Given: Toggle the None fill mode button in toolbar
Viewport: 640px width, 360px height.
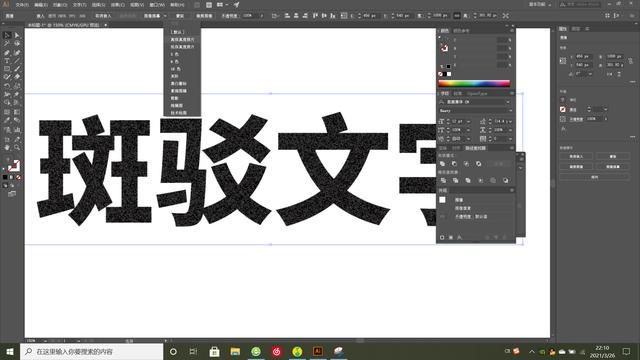Looking at the screenshot, I should pyautogui.click(x=18, y=178).
